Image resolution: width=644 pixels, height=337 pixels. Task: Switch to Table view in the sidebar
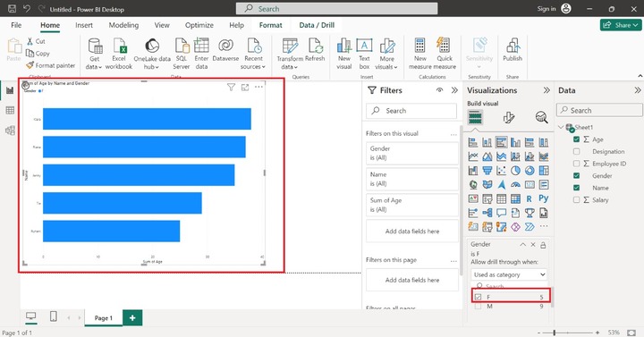(10, 111)
